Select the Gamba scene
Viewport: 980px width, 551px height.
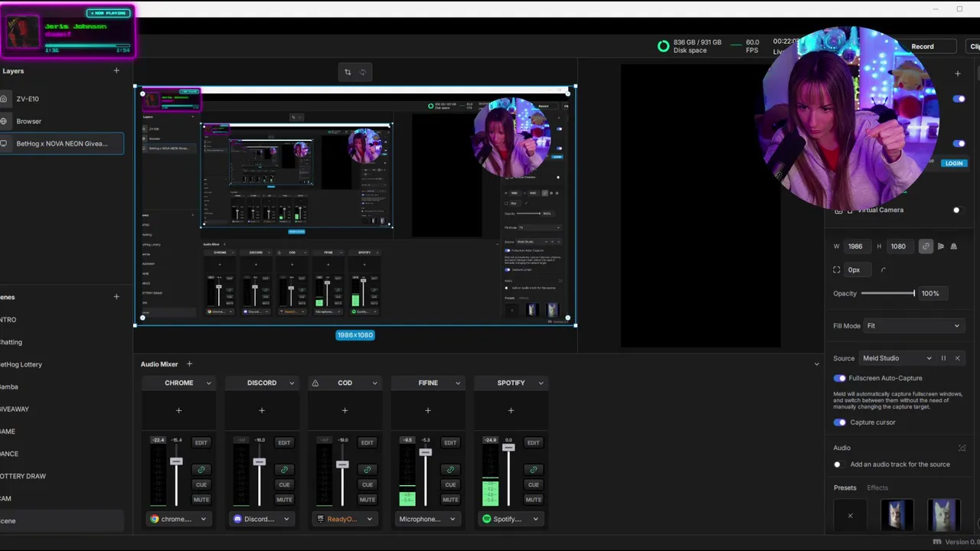pyautogui.click(x=9, y=386)
